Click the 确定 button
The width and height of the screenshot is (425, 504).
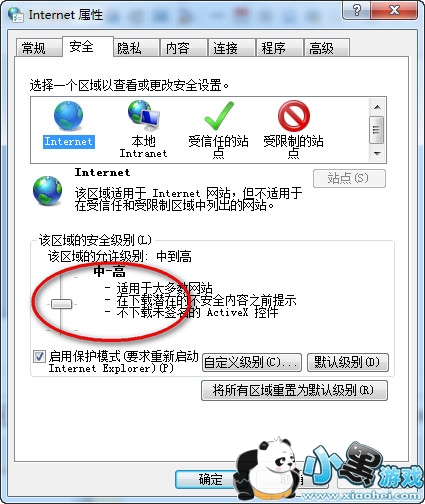pyautogui.click(x=211, y=480)
